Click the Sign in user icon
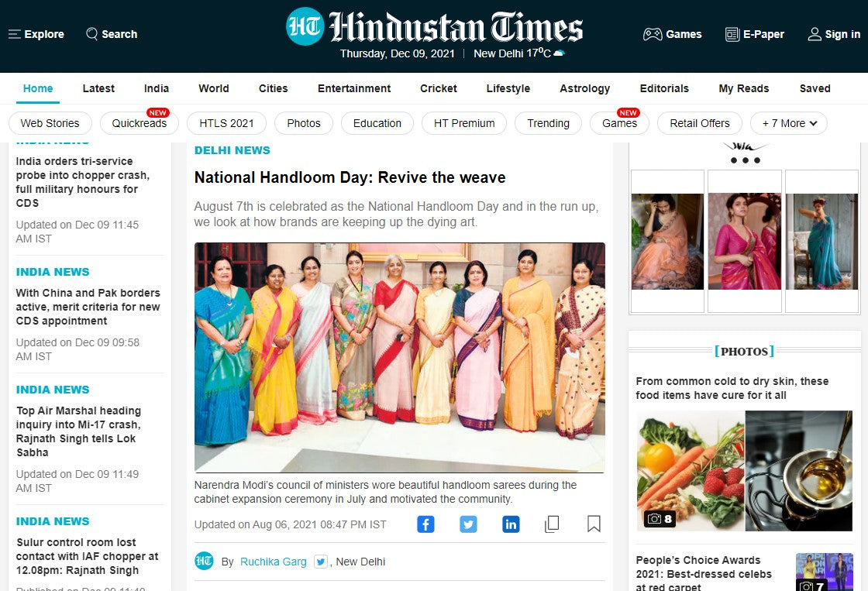Viewport: 868px width, 591px height. (x=815, y=34)
